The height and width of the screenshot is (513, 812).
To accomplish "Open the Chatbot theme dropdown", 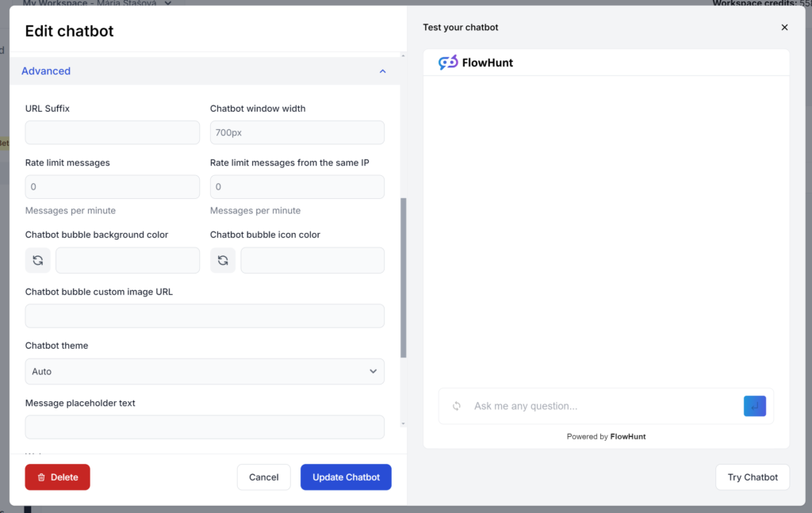I will [x=205, y=371].
